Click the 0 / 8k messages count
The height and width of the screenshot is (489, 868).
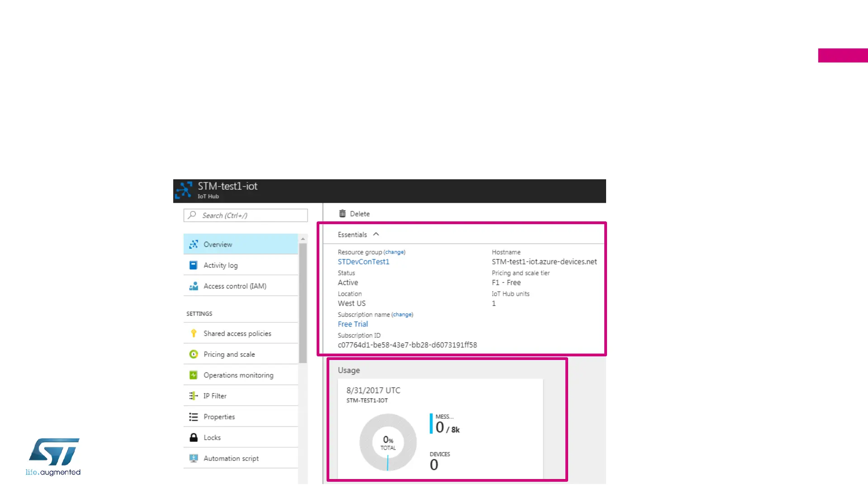(x=447, y=427)
